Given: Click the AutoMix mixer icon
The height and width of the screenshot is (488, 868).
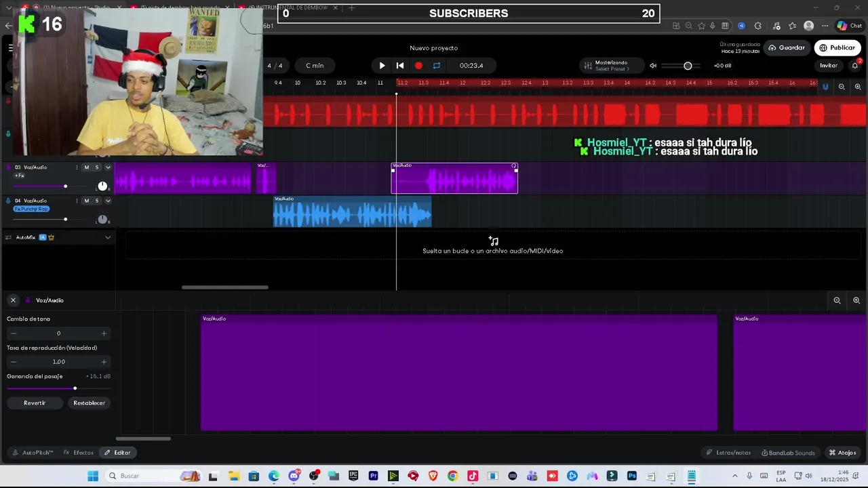Looking at the screenshot, I should coord(8,237).
